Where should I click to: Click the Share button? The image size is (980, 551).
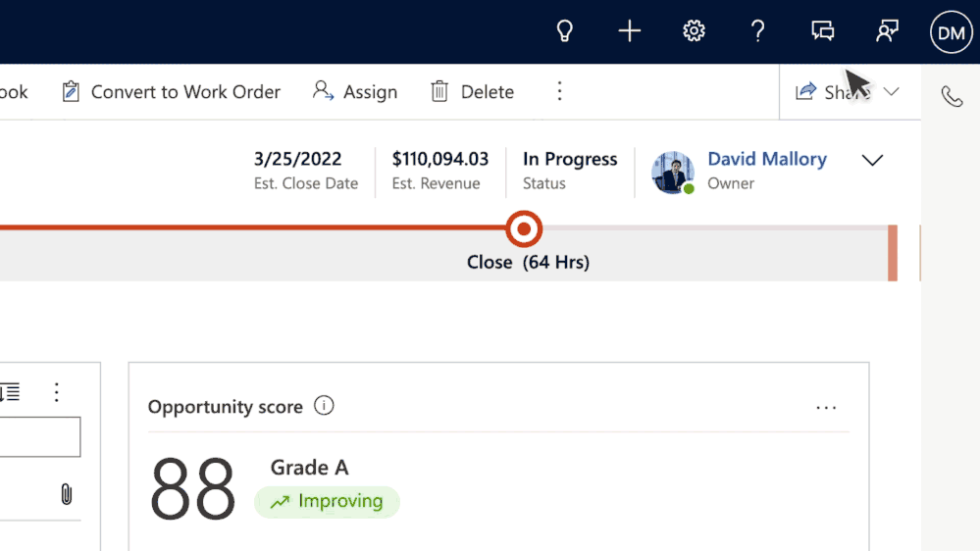(x=831, y=92)
